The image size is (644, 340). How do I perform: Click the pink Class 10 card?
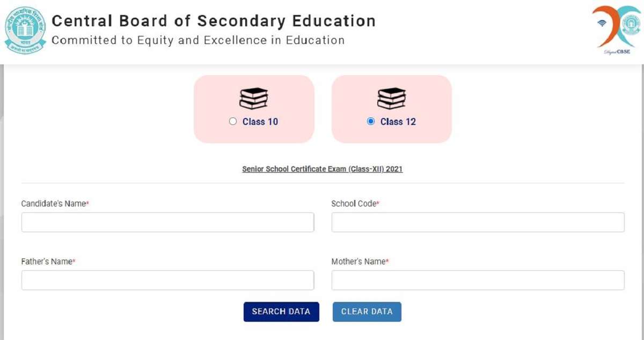[254, 109]
